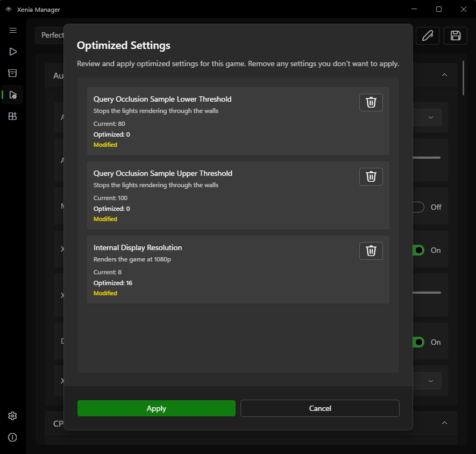Collapse the CPU section header
476x454 pixels.
coord(444,424)
